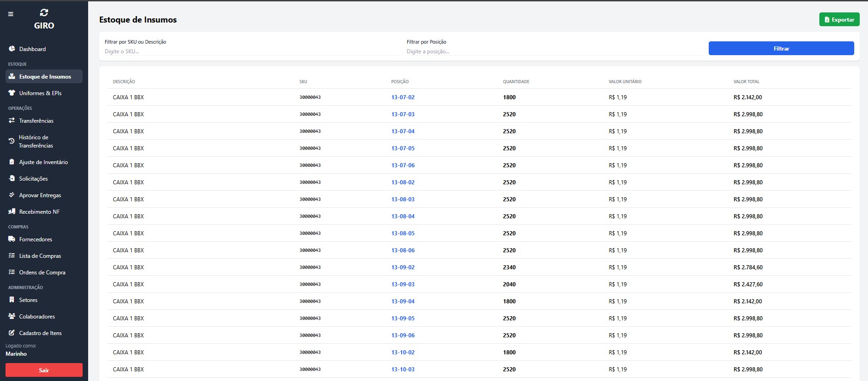Screen dimensions: 868x381
Task: Open Ajuste de Inventário menu item
Action: [x=43, y=162]
